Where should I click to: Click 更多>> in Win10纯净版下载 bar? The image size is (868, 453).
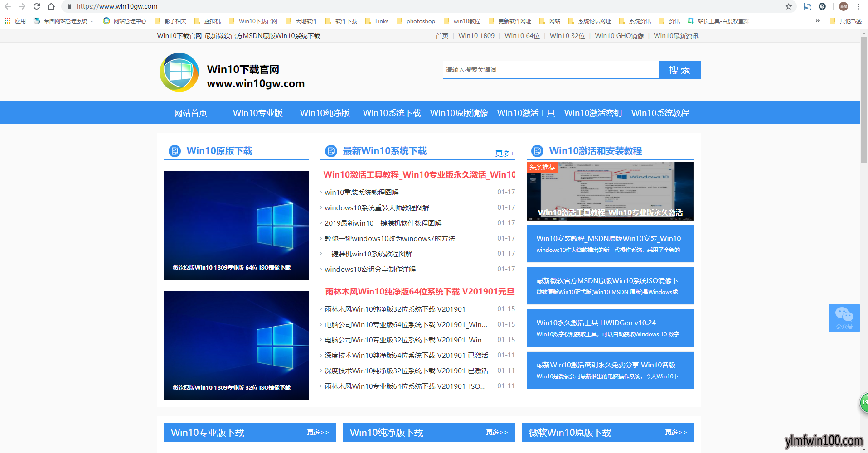pyautogui.click(x=497, y=432)
